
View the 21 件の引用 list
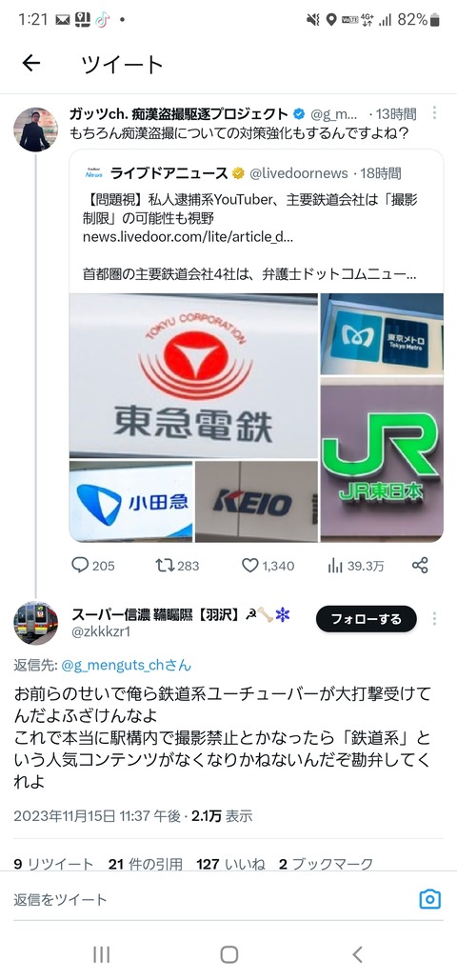145,864
